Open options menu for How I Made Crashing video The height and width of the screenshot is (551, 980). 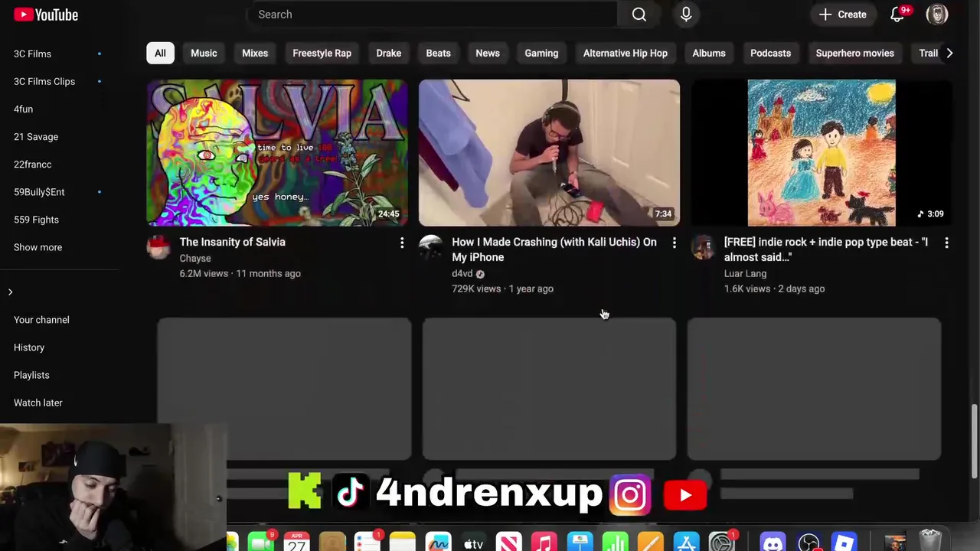tap(674, 243)
